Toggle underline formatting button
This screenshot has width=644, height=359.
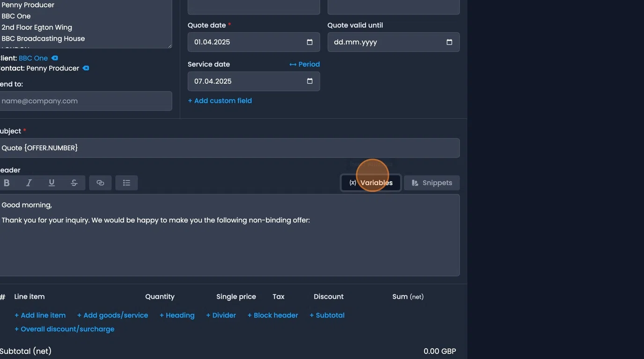pos(51,183)
